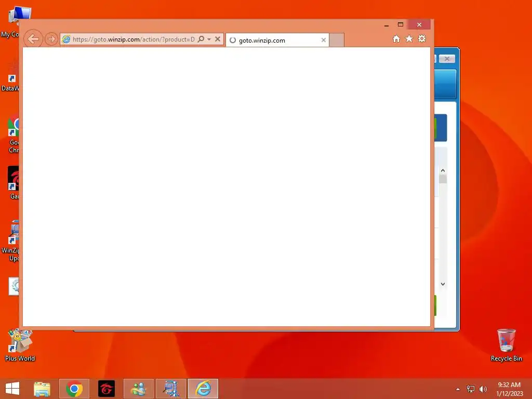
Task: Click the scrollbar thumb in background window
Action: pos(443,179)
